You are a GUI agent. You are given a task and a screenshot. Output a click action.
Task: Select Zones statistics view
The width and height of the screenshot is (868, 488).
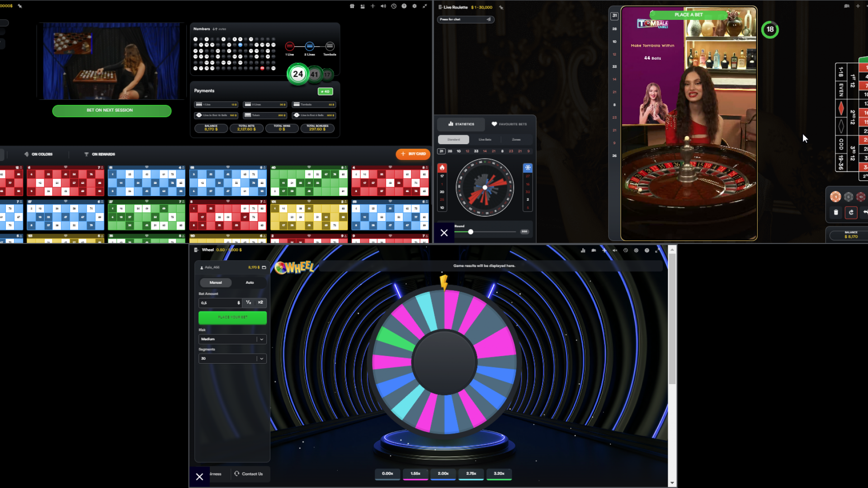[516, 140]
